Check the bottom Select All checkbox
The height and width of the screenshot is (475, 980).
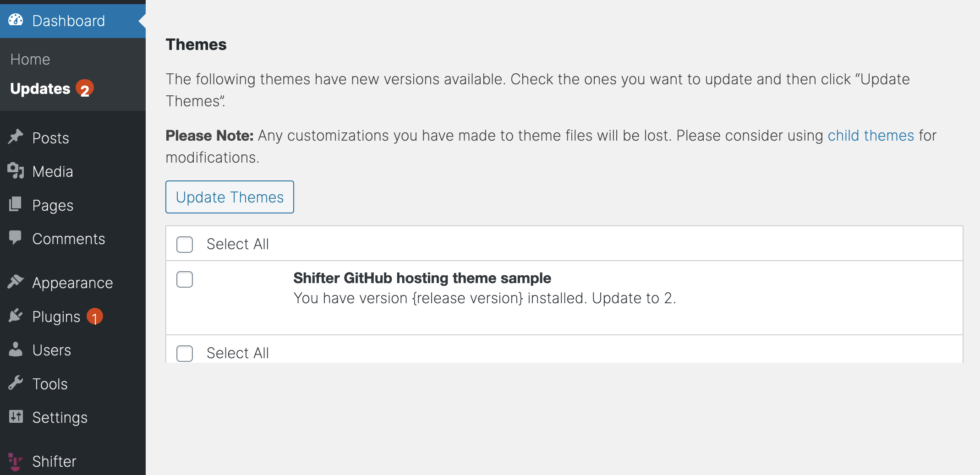tap(185, 353)
